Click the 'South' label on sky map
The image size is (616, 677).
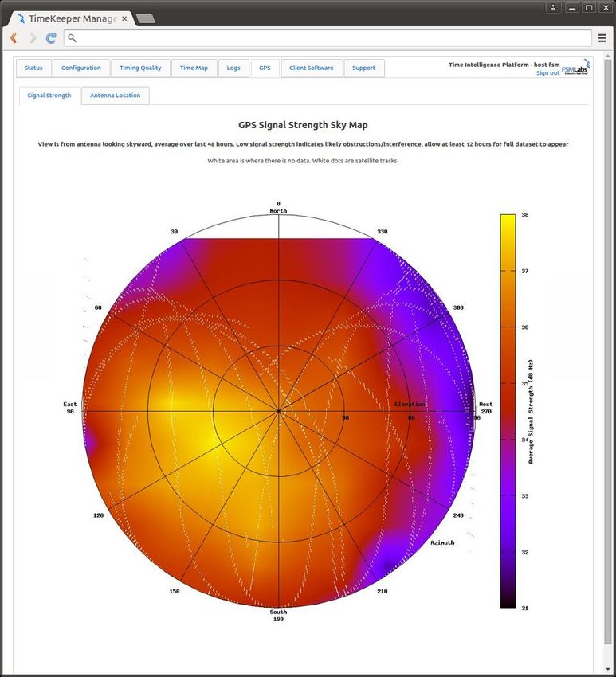click(x=278, y=612)
